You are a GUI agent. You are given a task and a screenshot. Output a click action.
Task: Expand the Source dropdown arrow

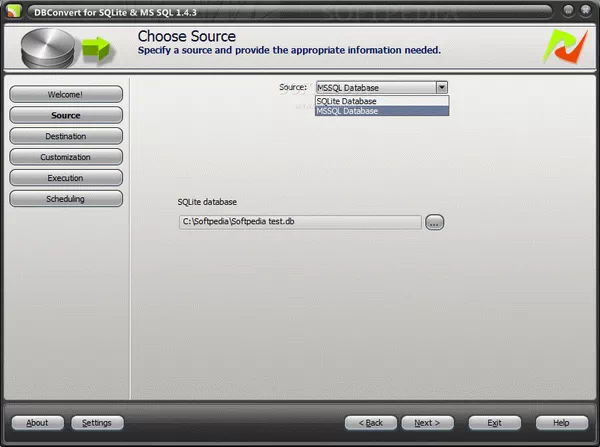pos(442,88)
